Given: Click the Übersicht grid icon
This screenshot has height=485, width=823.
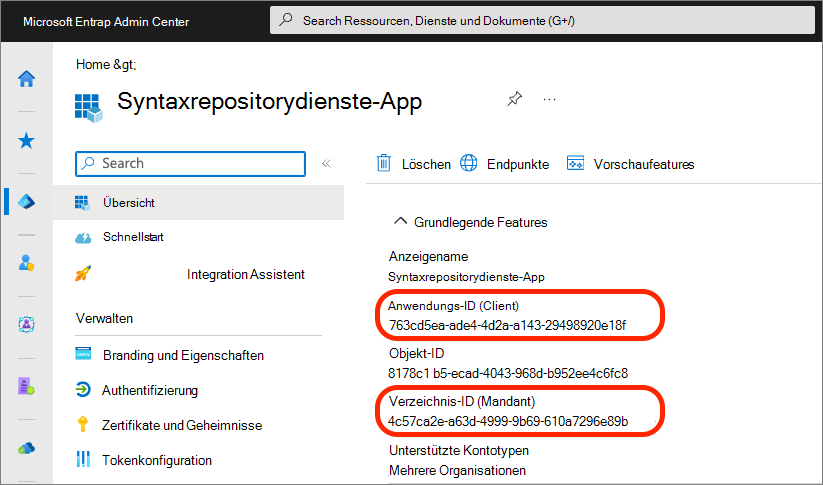Looking at the screenshot, I should point(82,203).
